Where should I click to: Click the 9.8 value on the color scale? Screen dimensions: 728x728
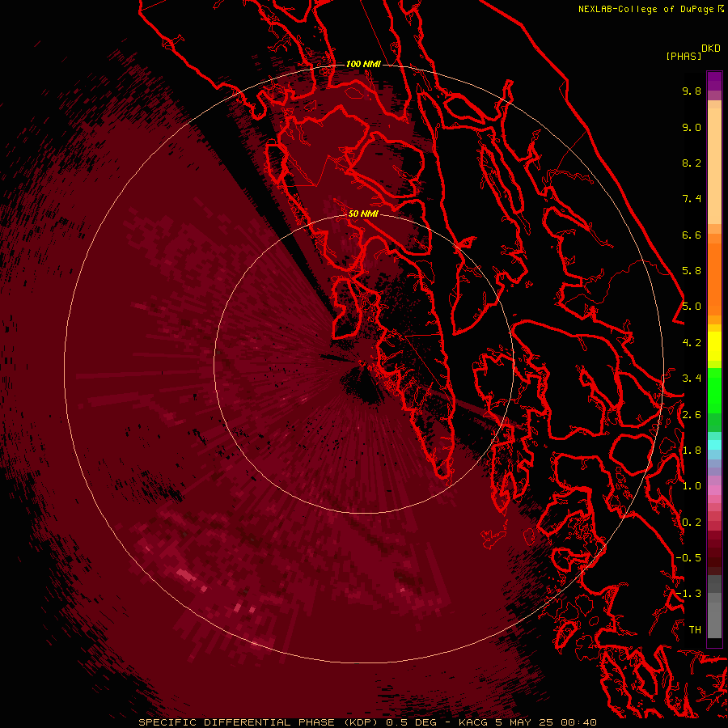692,91
